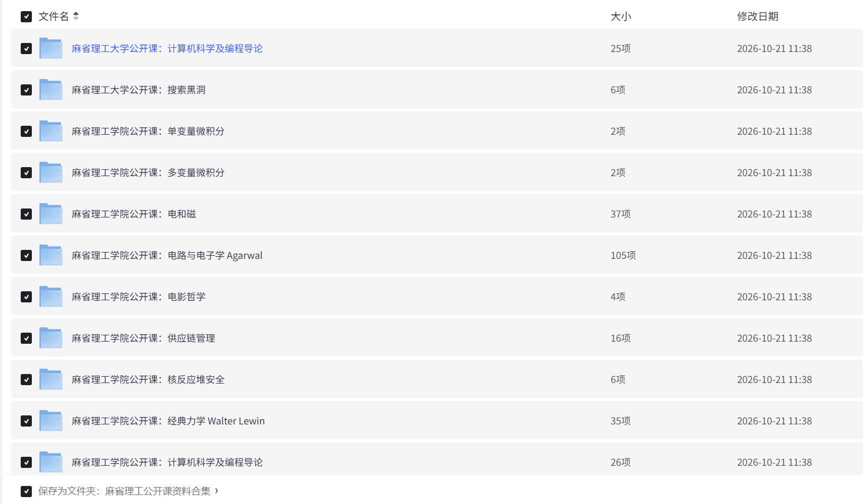Sort files using the 文件名 sort arrows
Screen dimensions: 863x504
76,16
